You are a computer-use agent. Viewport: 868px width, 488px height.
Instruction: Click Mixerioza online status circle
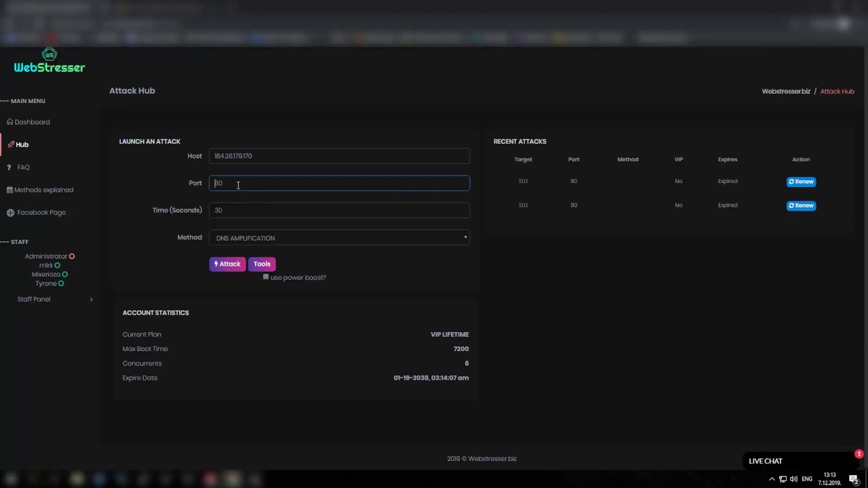click(65, 274)
